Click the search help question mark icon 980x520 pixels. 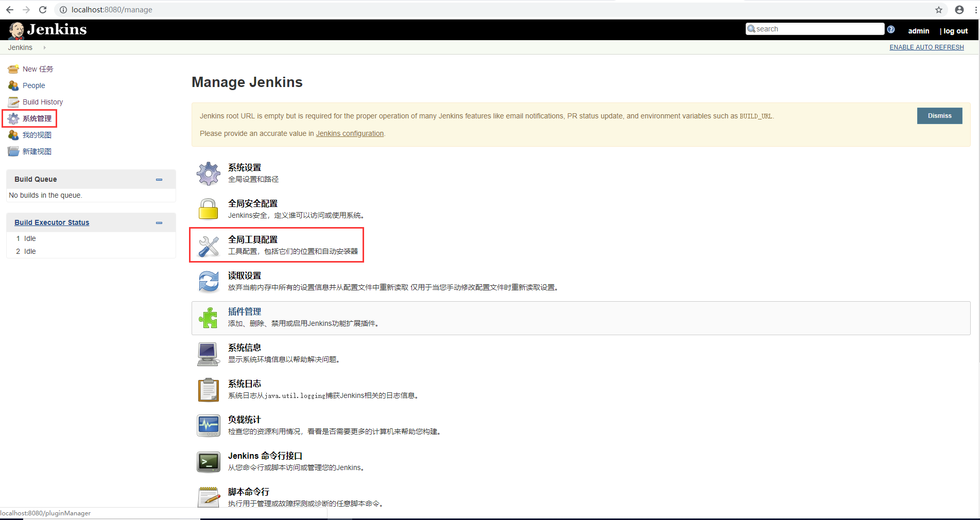pyautogui.click(x=891, y=29)
